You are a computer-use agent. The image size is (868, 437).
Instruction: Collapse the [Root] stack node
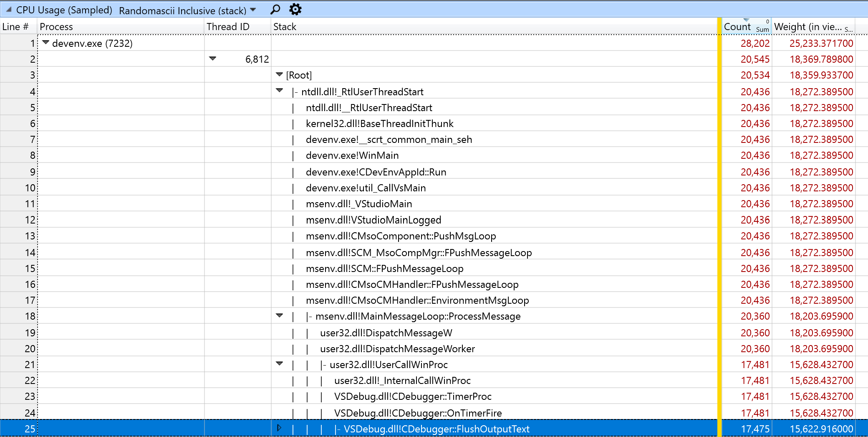pyautogui.click(x=278, y=74)
